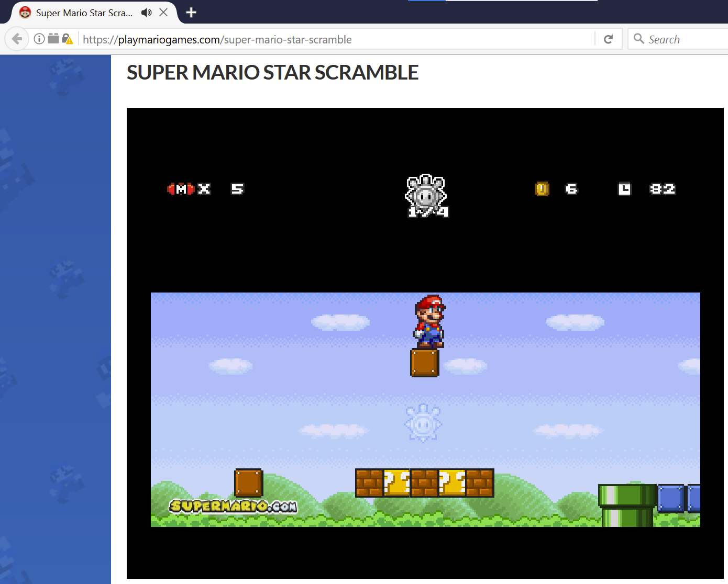Open a new tab with the plus button

(x=191, y=13)
